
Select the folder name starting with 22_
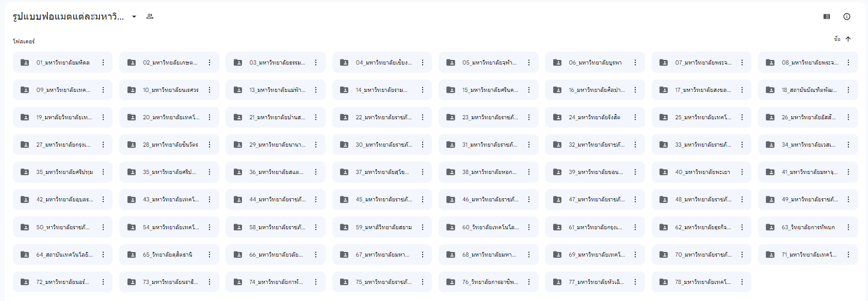[383, 117]
